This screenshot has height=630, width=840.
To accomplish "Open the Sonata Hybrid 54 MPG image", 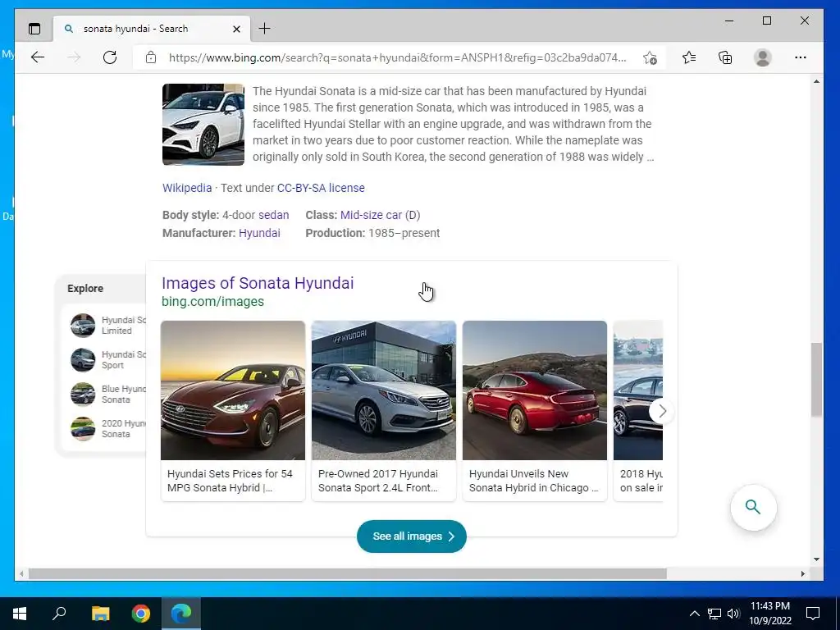I will (233, 390).
